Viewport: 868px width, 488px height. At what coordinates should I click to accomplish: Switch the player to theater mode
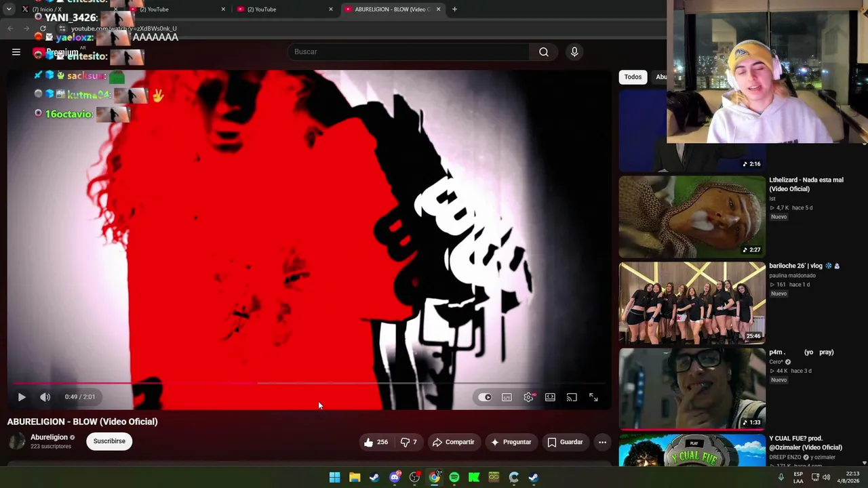[550, 397]
